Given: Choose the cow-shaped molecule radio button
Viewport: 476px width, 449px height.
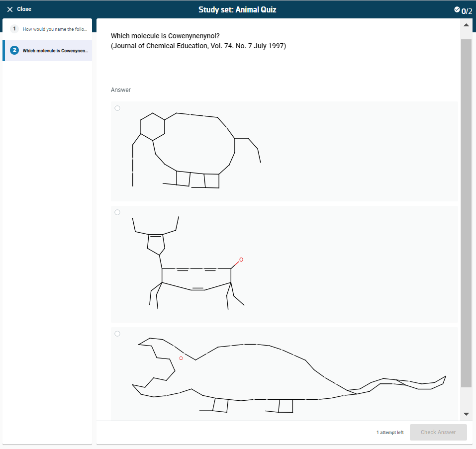Looking at the screenshot, I should pos(117,212).
